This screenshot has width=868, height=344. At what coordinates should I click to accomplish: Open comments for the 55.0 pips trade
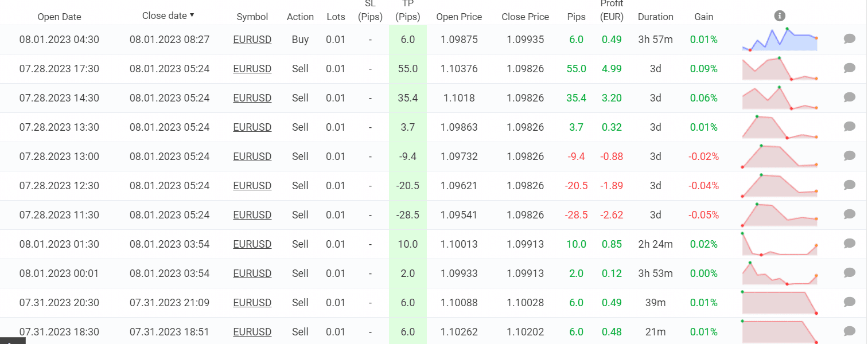point(850,68)
